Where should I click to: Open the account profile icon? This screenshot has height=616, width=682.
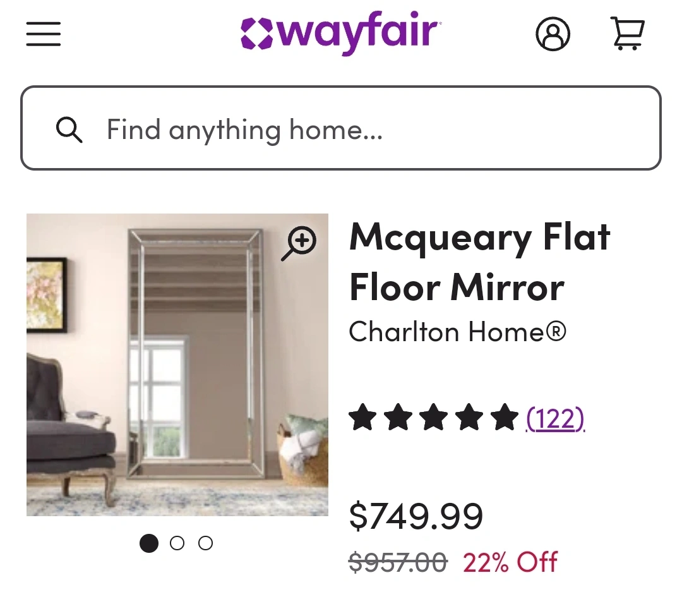[553, 34]
